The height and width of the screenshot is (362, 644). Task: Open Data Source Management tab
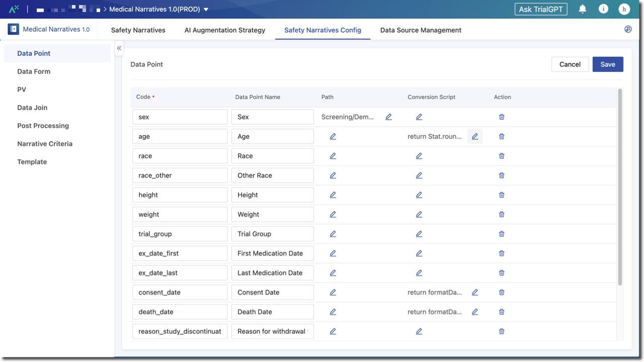click(421, 30)
